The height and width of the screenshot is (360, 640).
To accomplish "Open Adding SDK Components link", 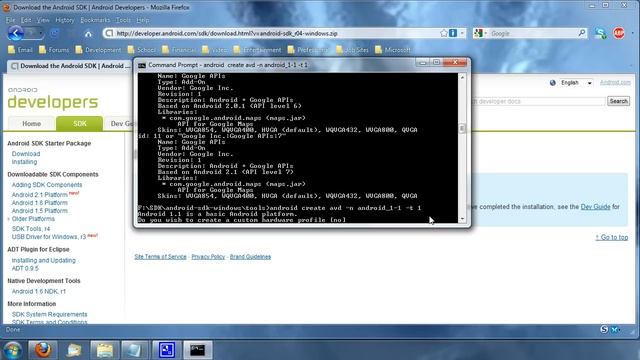I will point(47,185).
